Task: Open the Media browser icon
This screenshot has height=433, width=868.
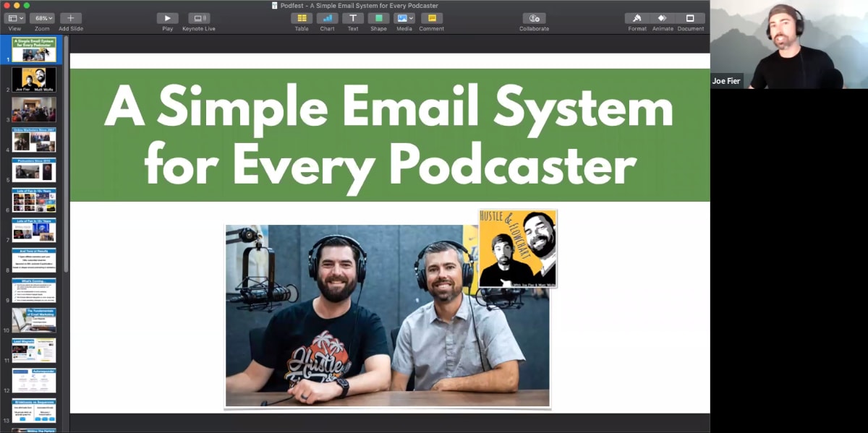Action: click(402, 20)
